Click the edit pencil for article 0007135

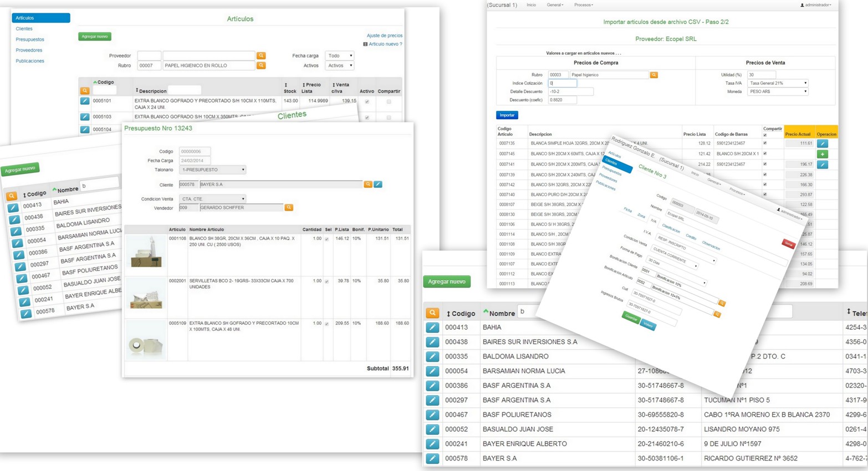click(823, 144)
